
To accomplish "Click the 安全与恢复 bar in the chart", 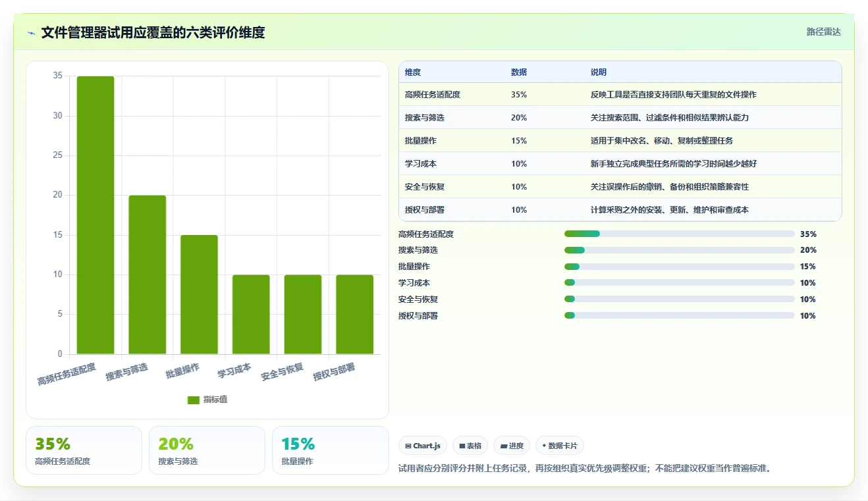I will pos(303,315).
